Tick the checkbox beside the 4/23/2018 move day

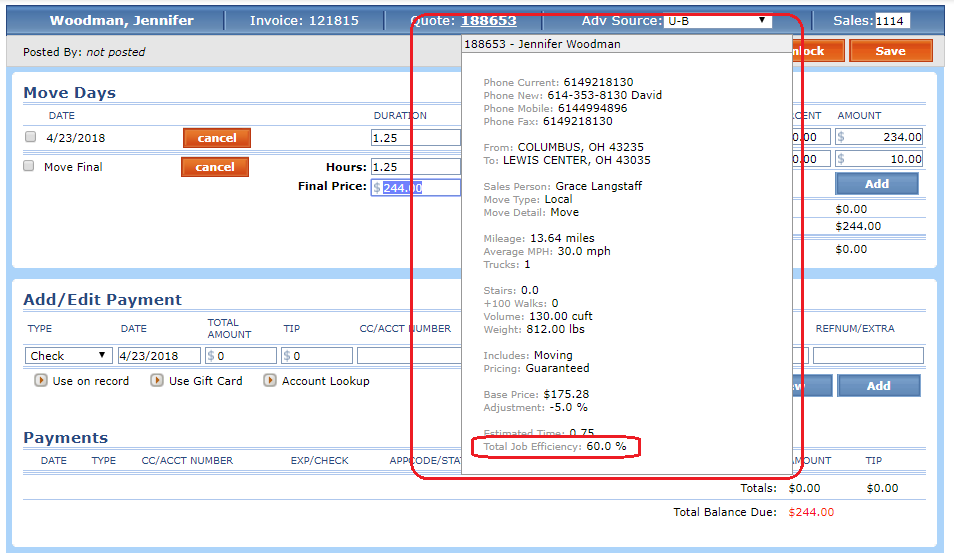tap(30, 137)
